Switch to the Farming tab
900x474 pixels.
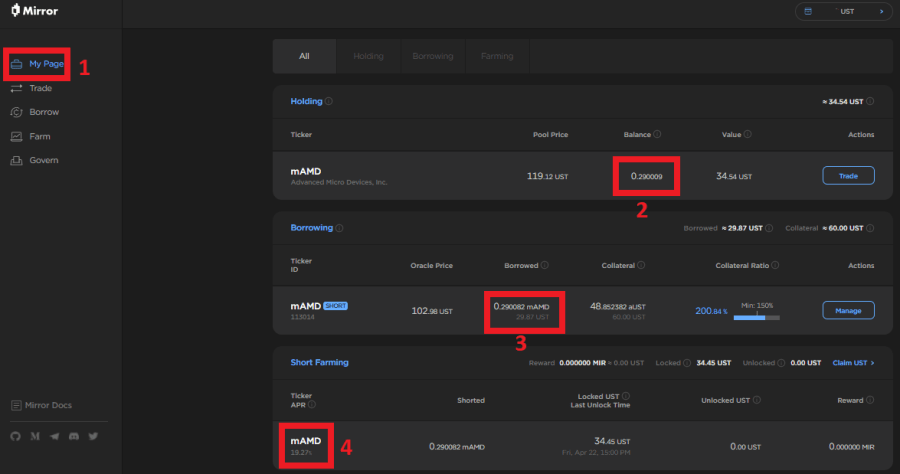point(497,56)
